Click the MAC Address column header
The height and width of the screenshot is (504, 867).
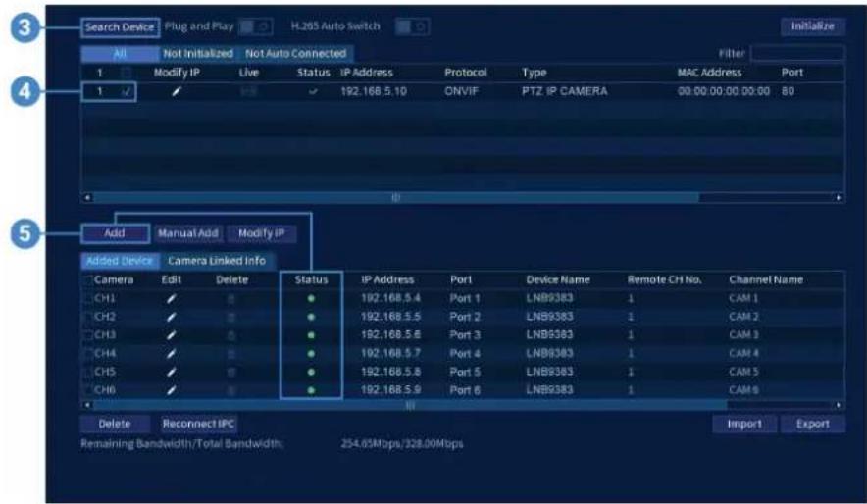[x=709, y=73]
